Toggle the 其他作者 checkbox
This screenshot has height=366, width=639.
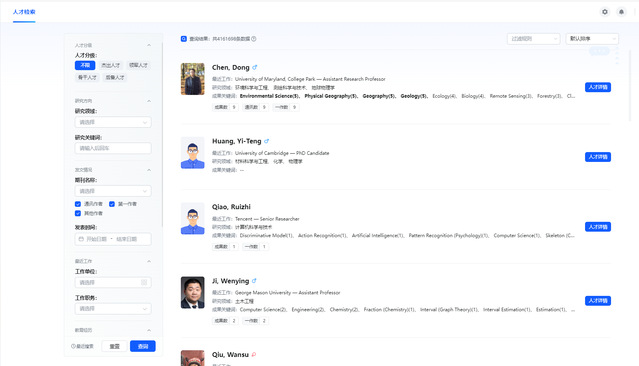pyautogui.click(x=78, y=213)
